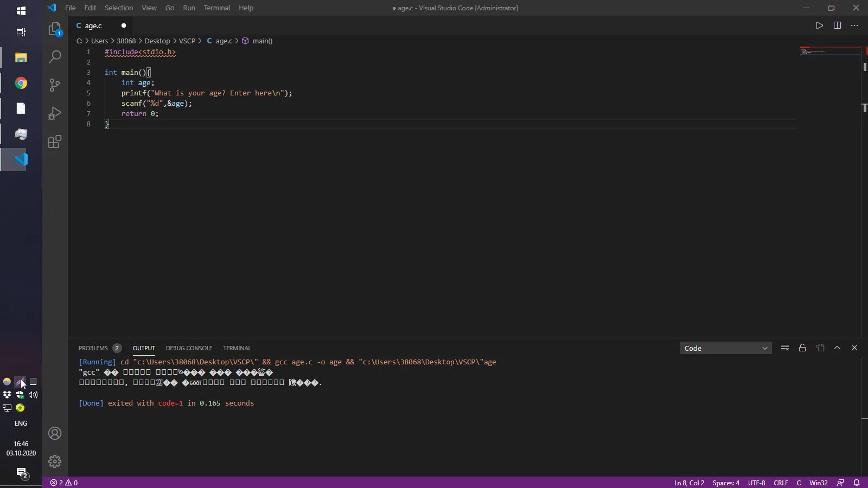Image resolution: width=868 pixels, height=488 pixels.
Task: Change indentation via Spaces: 4
Action: [726, 483]
